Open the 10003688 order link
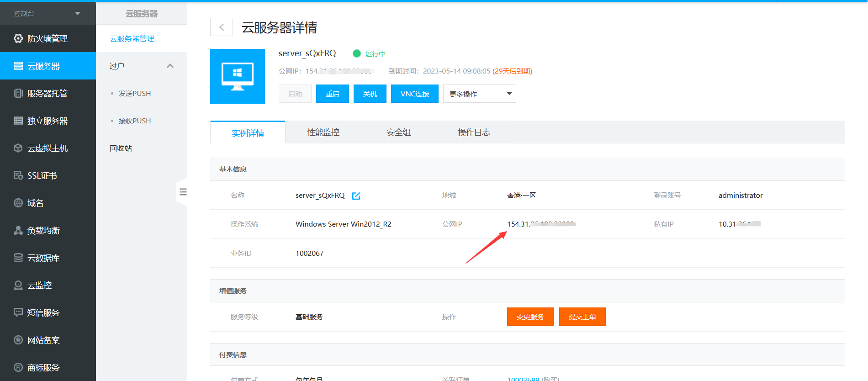Viewport: 868px width, 381px height. [x=523, y=378]
